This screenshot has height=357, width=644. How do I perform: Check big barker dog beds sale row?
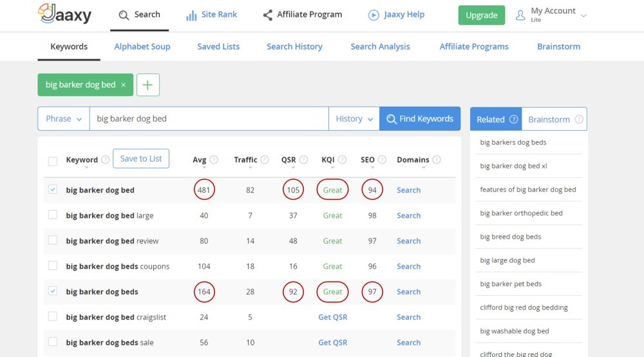pos(53,342)
